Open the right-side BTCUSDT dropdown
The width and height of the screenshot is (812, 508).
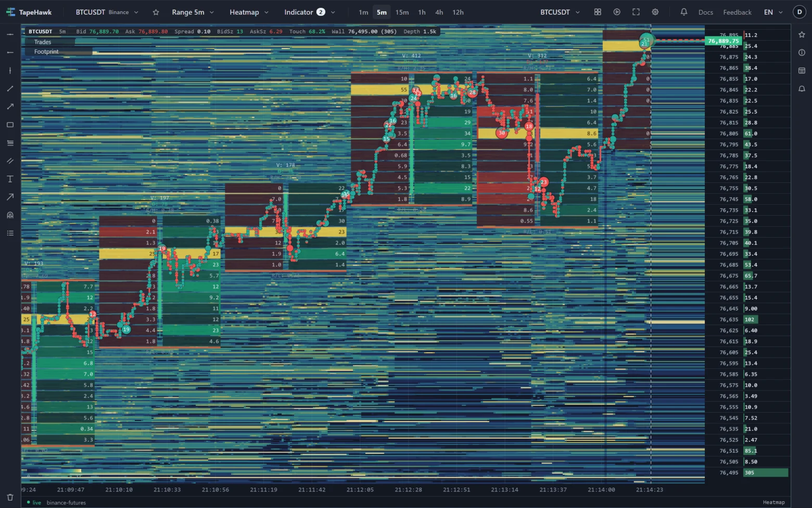[x=560, y=12]
